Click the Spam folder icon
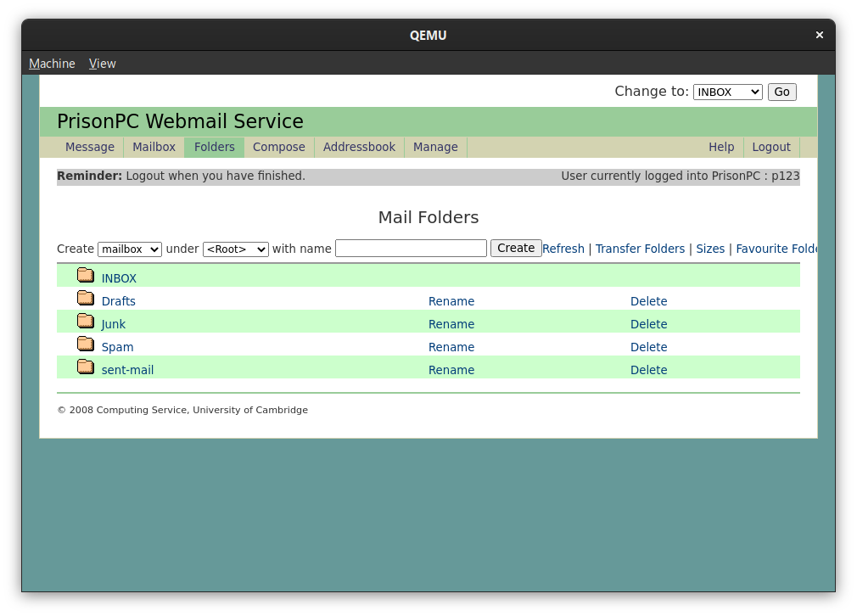 click(x=85, y=344)
